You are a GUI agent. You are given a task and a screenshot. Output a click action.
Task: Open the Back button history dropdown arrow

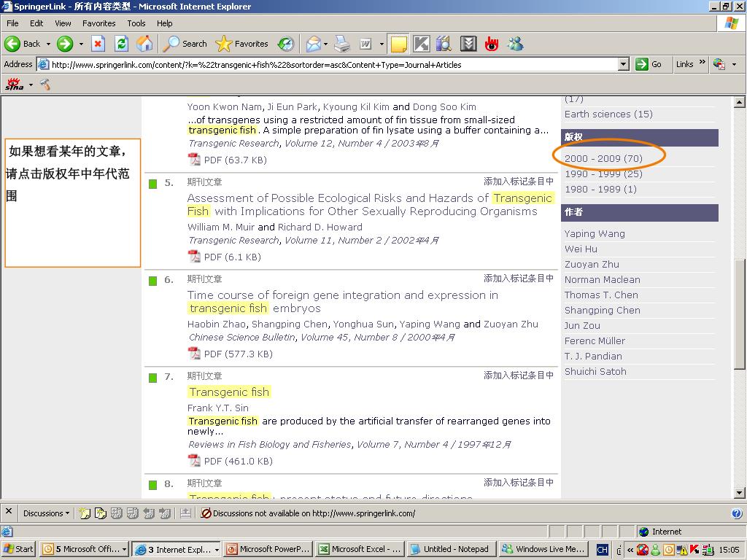(48, 44)
